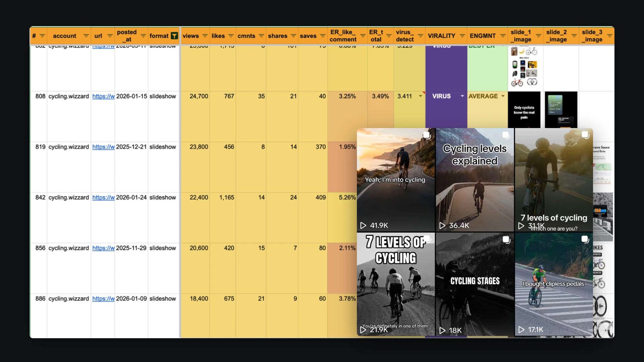The height and width of the screenshot is (362, 644).
Task: Open the slide_3_image column filter icon
Action: 610,36
